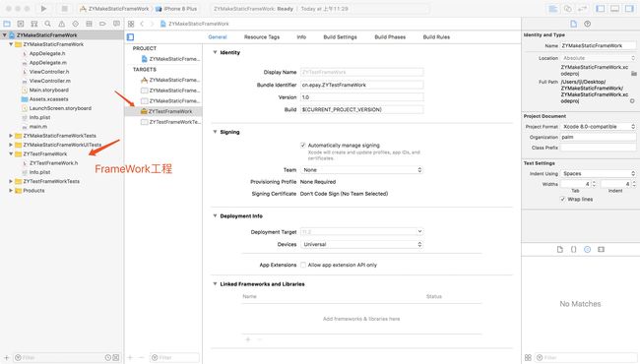Click the Organization field
The image size is (640, 364).
599,138
